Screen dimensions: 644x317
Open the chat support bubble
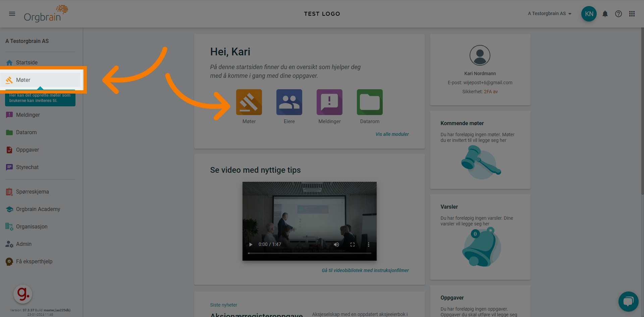pos(628,301)
